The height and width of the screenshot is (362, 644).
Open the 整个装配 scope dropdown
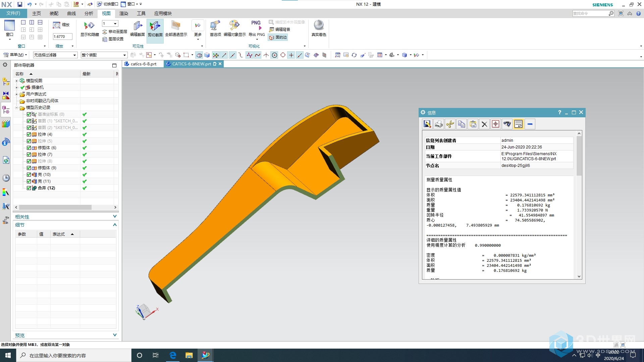click(104, 55)
